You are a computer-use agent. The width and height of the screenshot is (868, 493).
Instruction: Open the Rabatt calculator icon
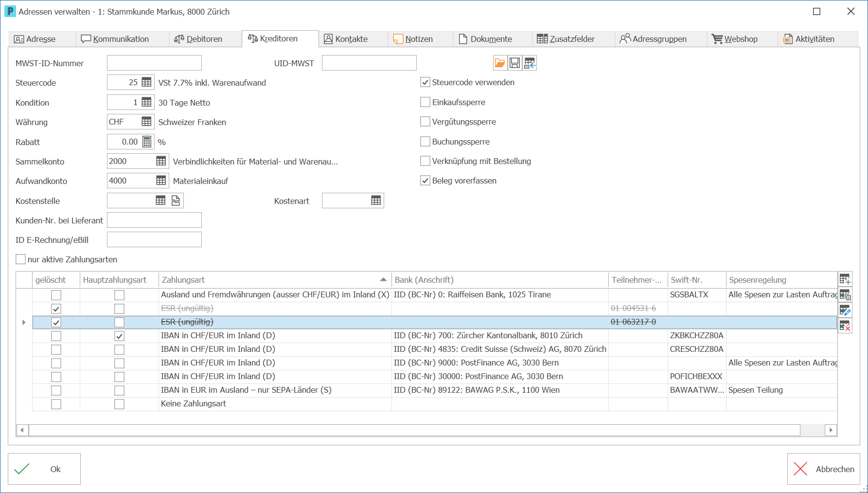(147, 142)
